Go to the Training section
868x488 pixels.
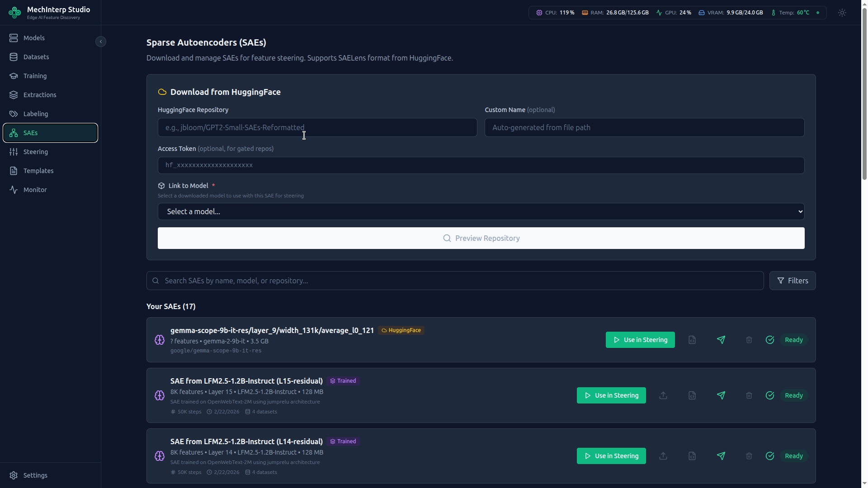(50, 76)
